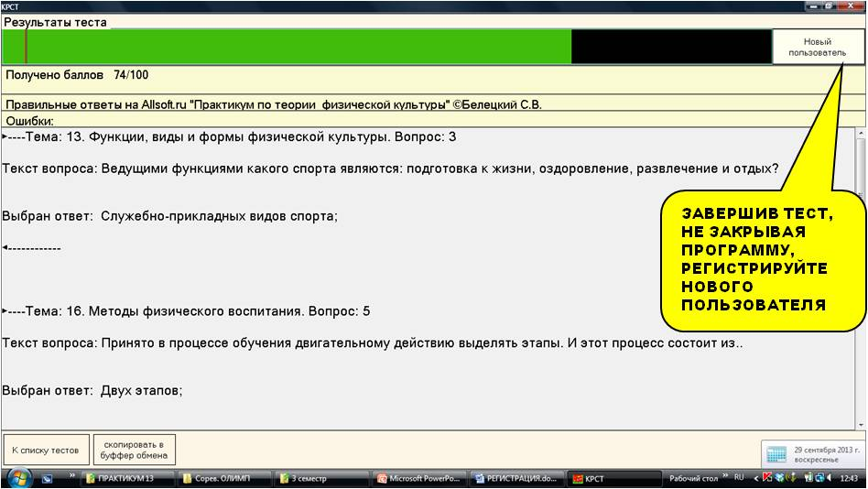Switch to Сорев. ОЛИМП taskbar item
The height and width of the screenshot is (489, 868).
225,479
